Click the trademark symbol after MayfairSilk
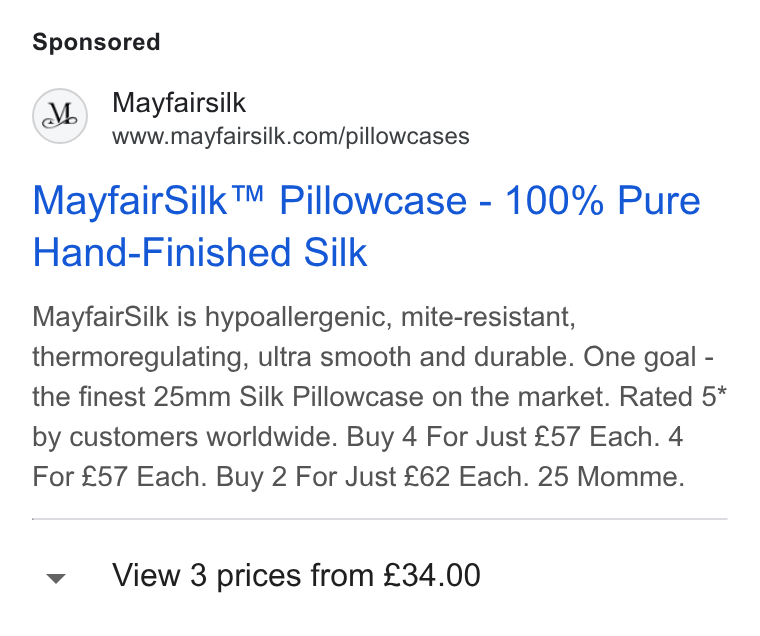Viewport: 760px width, 636px height. (x=247, y=194)
